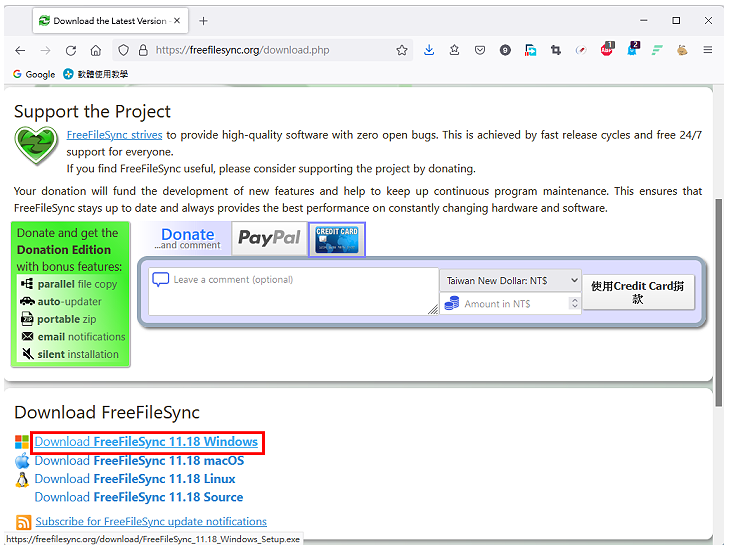Click the Download FreeFileSync heading
The width and height of the screenshot is (729, 554).
[x=107, y=413]
